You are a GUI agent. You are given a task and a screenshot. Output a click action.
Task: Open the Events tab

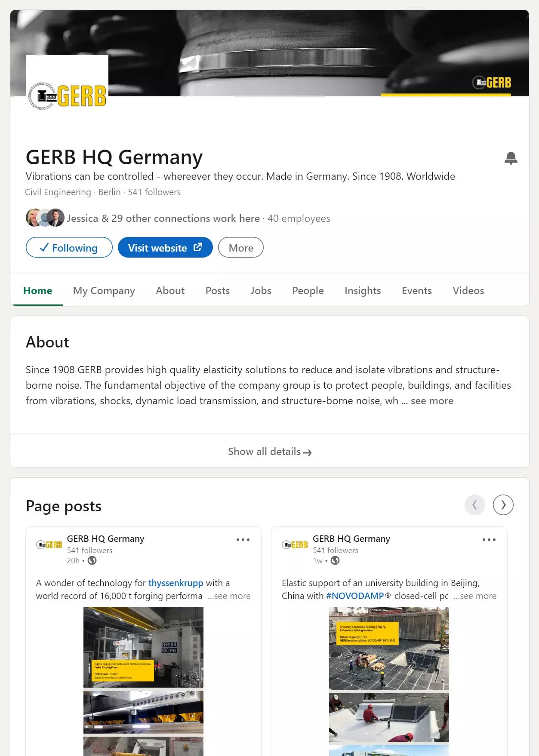coord(417,291)
